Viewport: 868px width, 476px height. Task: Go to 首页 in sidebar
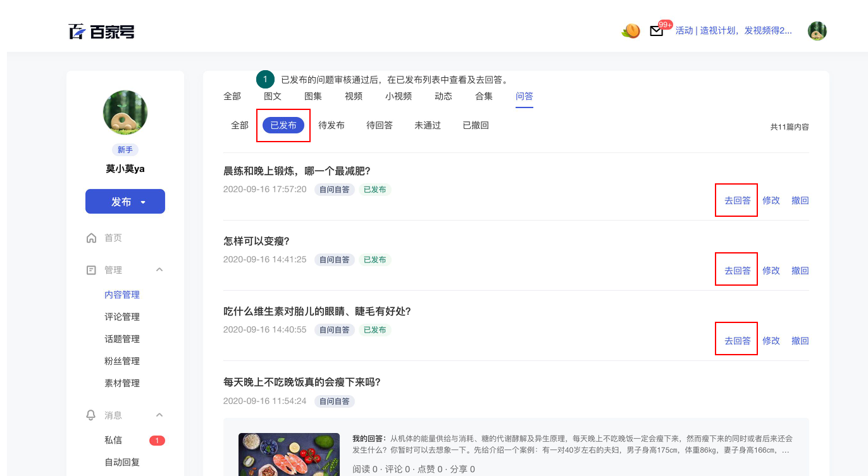coord(113,238)
